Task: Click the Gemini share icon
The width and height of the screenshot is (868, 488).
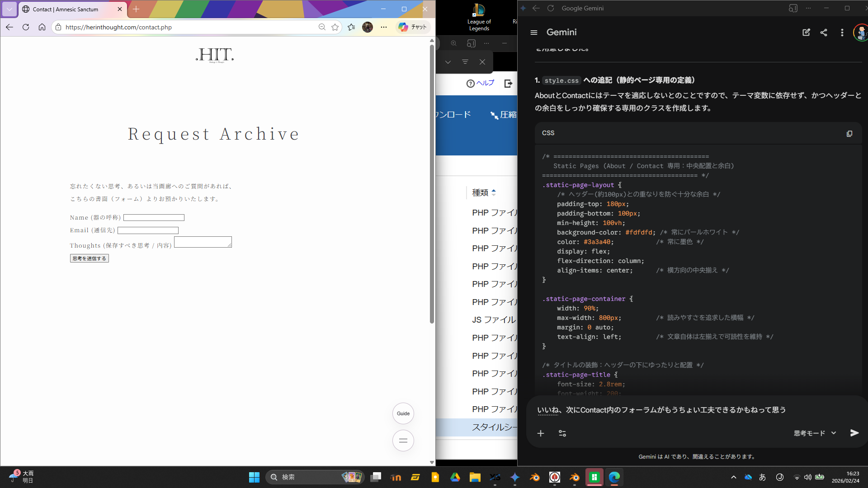Action: click(824, 33)
